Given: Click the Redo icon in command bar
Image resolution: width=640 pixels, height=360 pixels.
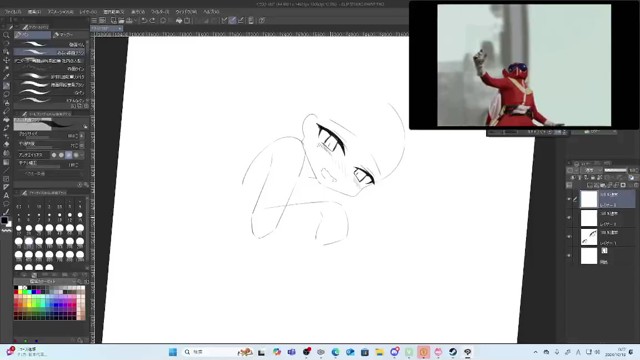Looking at the screenshot, I should pos(152,20).
